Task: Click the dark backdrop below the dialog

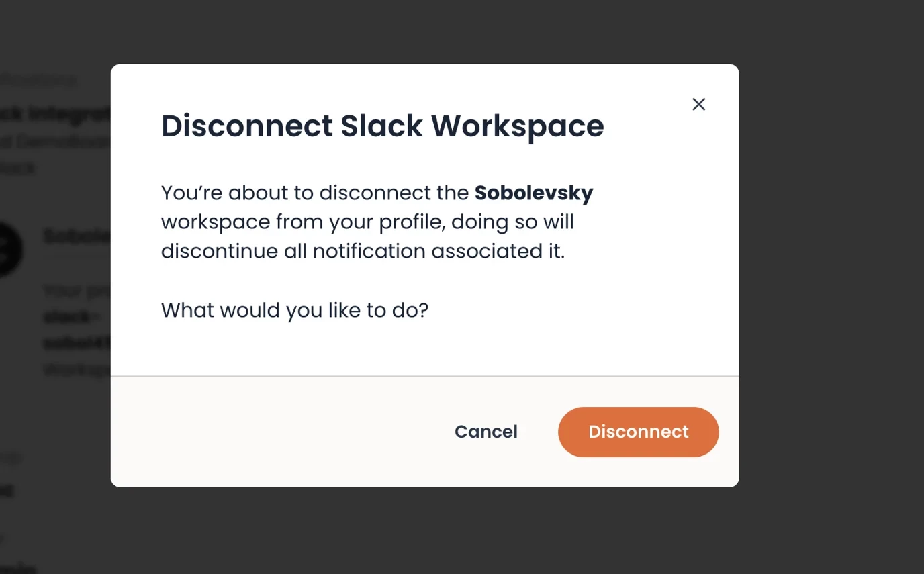Action: (424, 532)
